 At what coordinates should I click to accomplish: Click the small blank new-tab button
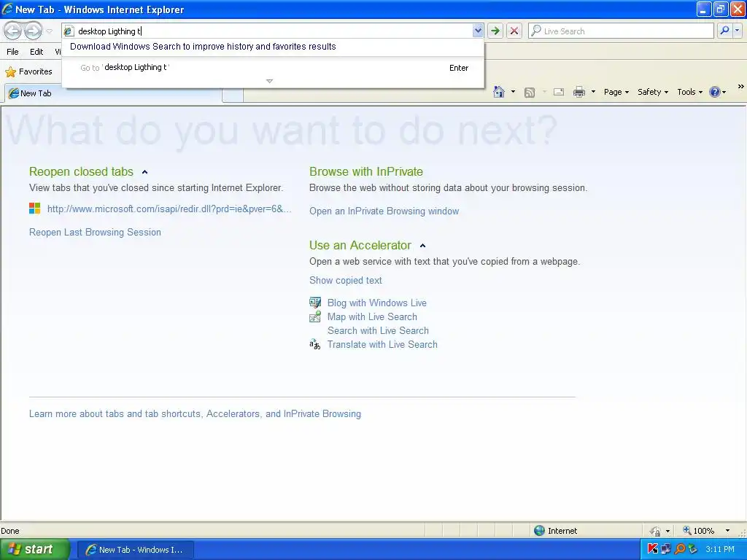(233, 96)
